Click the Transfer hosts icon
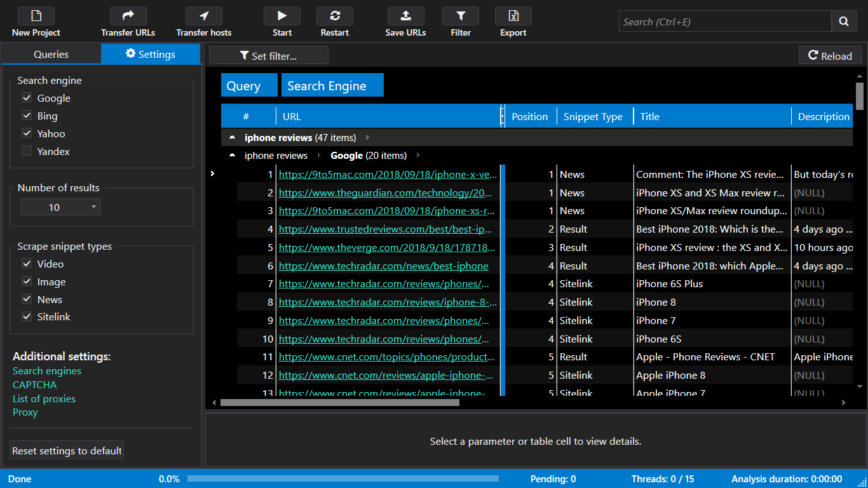 coord(204,16)
